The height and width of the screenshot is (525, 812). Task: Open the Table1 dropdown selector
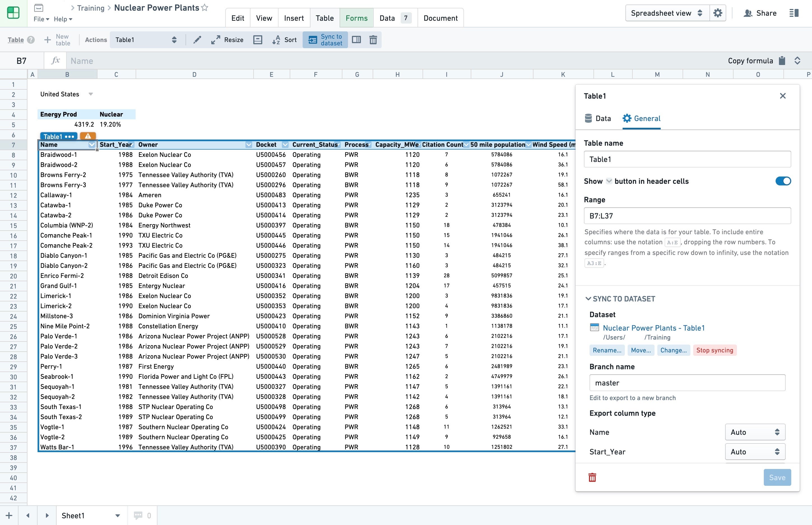(146, 40)
